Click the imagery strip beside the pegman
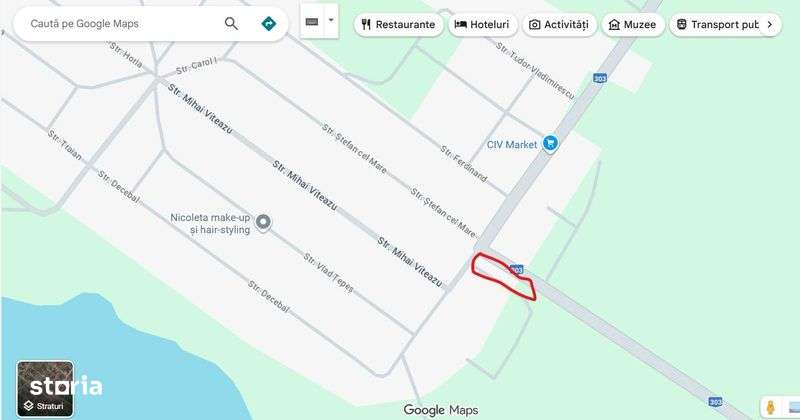Viewport: 800px width, 420px height. pyautogui.click(x=793, y=407)
